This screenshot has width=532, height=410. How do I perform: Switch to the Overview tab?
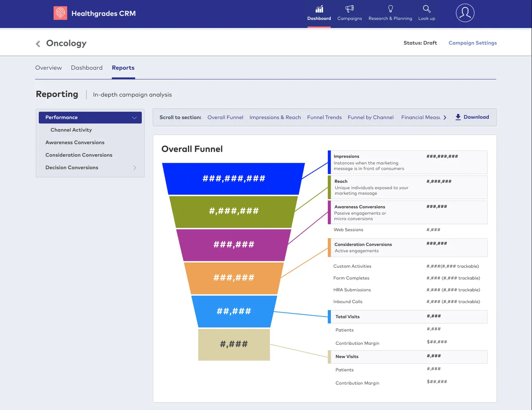(x=48, y=68)
